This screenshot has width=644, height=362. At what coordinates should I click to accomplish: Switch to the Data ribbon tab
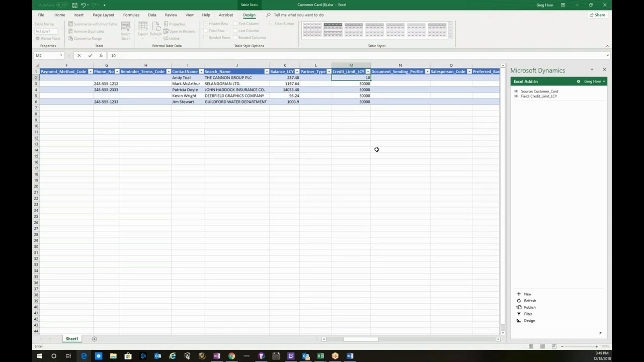[152, 15]
